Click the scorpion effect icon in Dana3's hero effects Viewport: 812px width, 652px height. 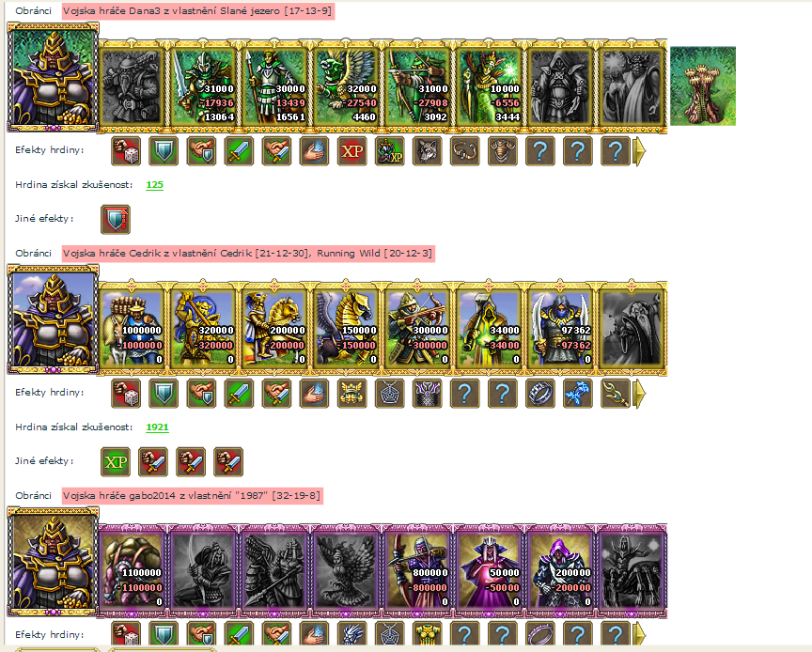[x=465, y=151]
